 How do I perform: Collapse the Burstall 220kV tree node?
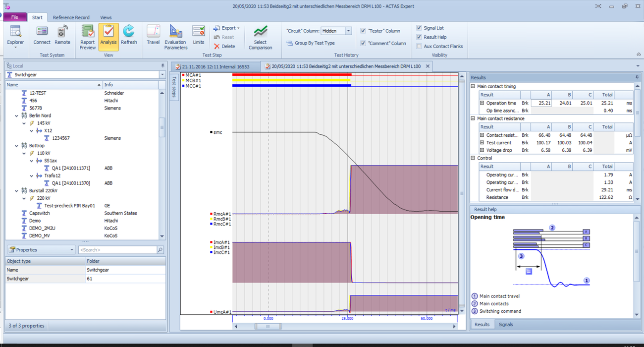[x=17, y=191]
